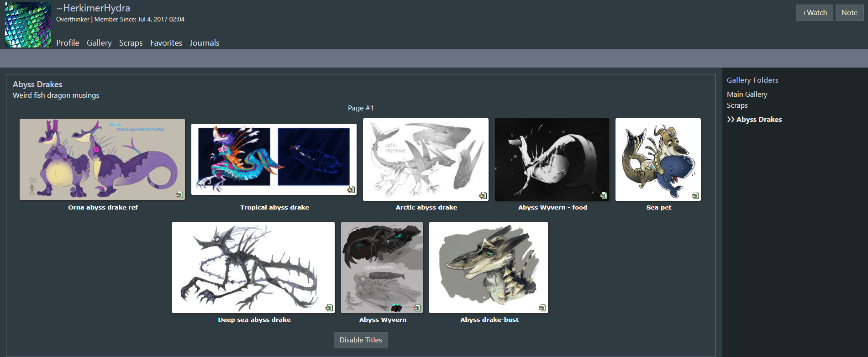
Task: Open the Gallery tab
Action: (x=99, y=43)
